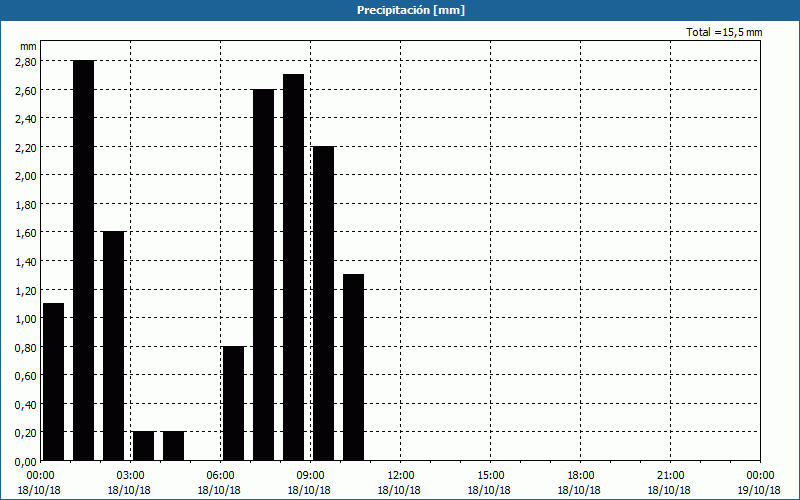The image size is (800, 500).
Task: Click the 03:00 time axis label
Action: coord(130,475)
